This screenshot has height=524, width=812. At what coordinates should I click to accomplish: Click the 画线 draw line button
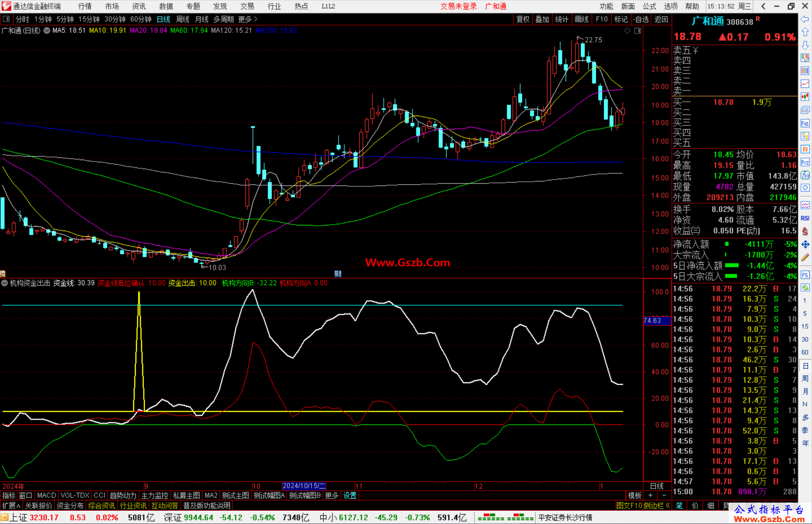click(x=582, y=19)
